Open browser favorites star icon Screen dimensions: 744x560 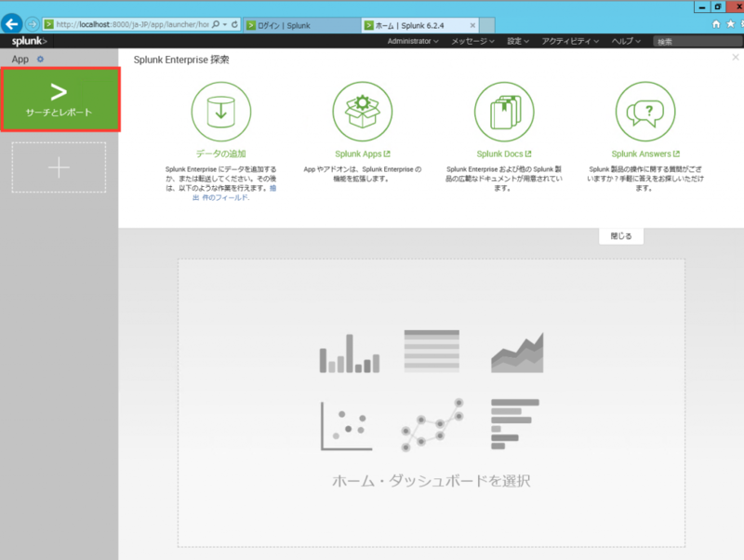point(731,24)
